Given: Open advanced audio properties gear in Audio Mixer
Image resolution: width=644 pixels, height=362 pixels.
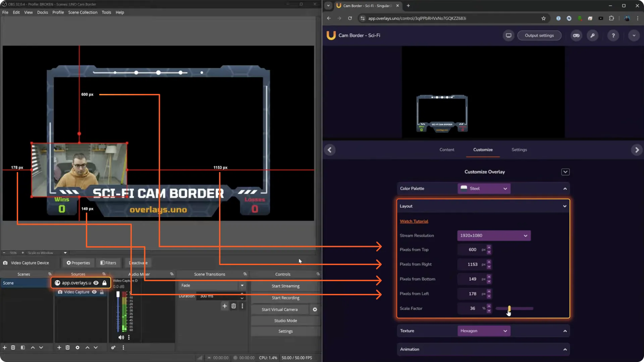Looking at the screenshot, I should click(113, 348).
